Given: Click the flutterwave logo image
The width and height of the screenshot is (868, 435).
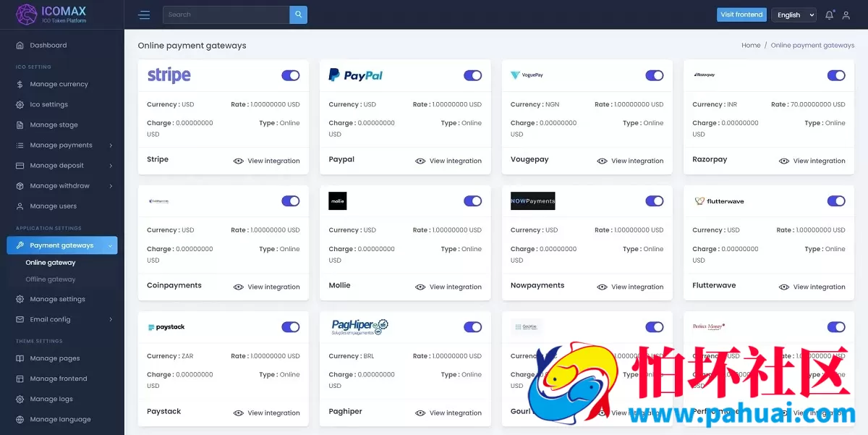Looking at the screenshot, I should click(719, 201).
